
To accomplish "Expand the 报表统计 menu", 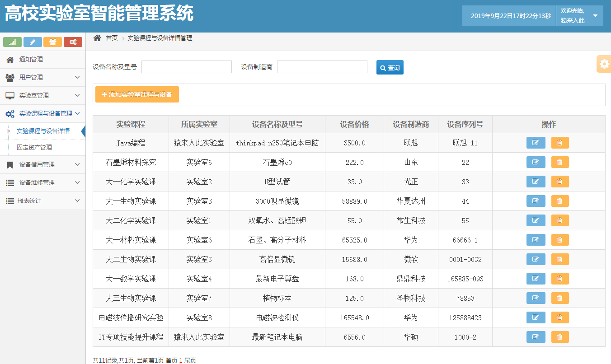I will point(42,201).
